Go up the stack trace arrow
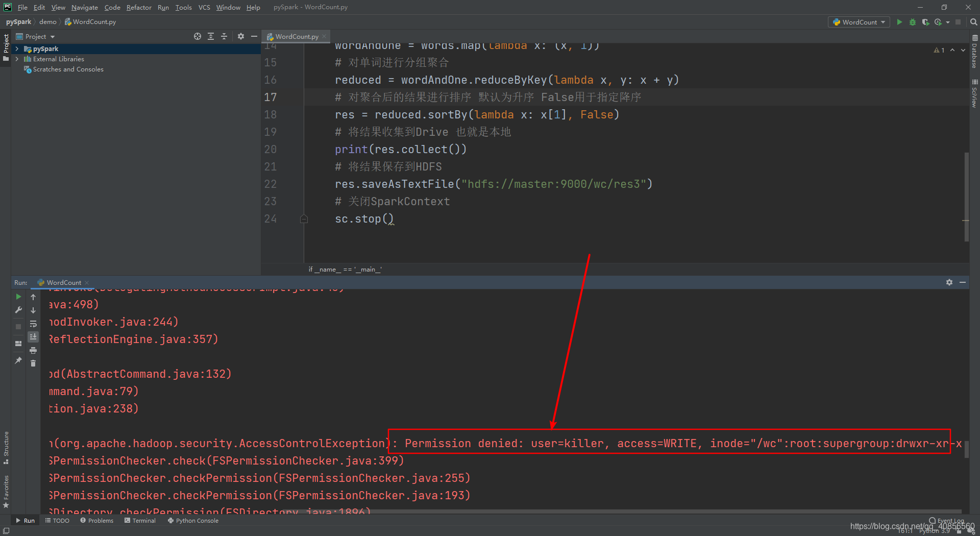This screenshot has width=980, height=536. coord(33,297)
